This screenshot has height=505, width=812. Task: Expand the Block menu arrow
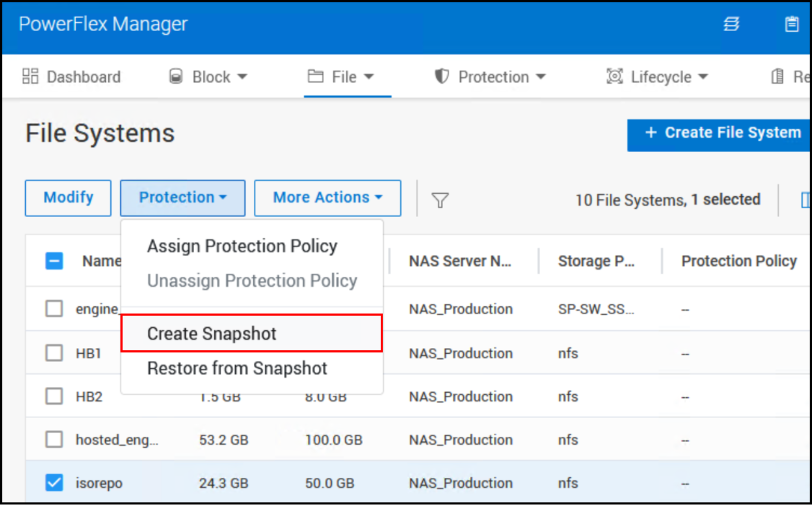point(242,77)
